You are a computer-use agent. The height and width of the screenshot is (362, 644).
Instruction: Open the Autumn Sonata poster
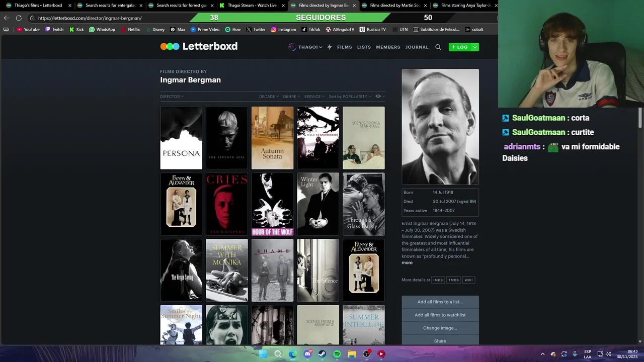click(x=272, y=138)
